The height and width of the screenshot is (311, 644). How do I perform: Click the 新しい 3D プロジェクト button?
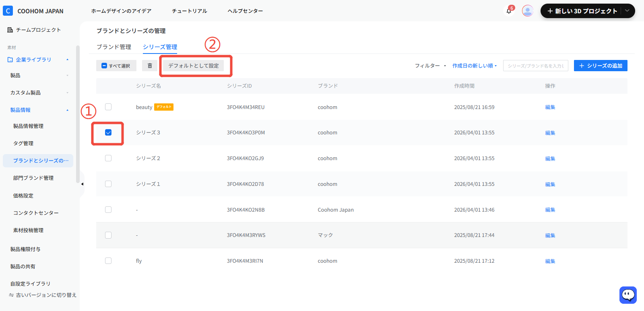(x=582, y=11)
